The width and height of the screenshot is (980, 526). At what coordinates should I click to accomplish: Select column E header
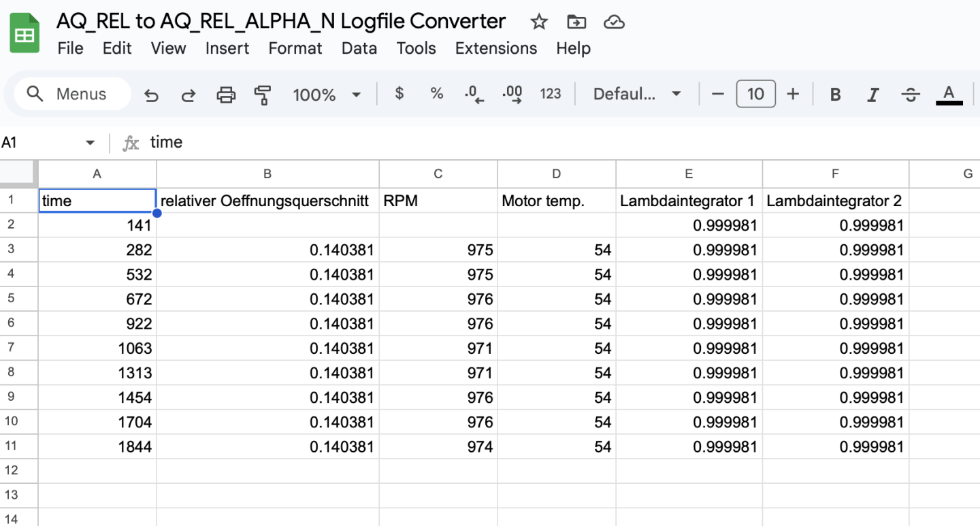pos(689,174)
